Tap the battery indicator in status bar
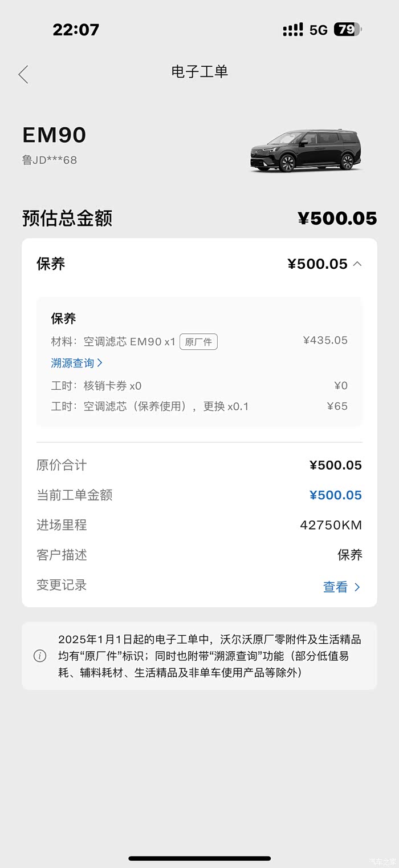 pyautogui.click(x=348, y=30)
